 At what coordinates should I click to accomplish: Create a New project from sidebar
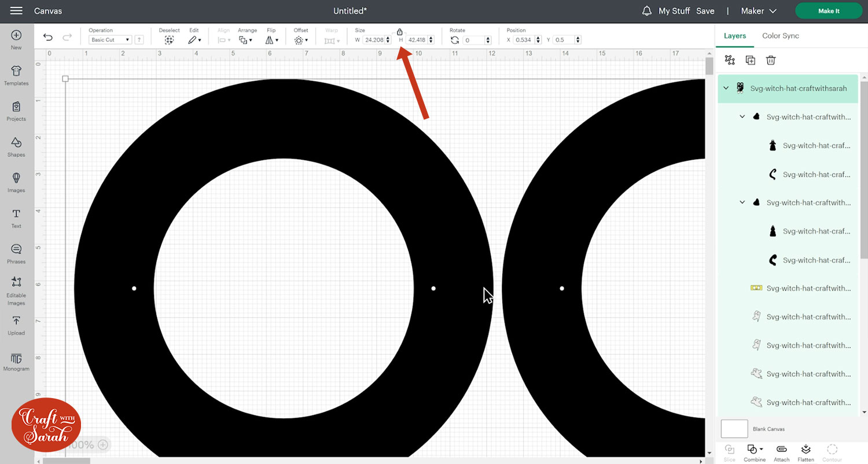[16, 39]
